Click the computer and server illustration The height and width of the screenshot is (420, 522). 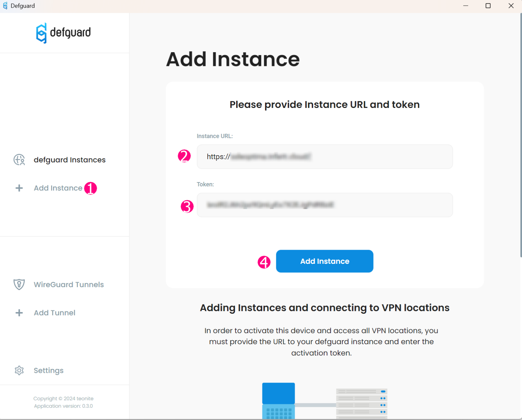(x=325, y=401)
